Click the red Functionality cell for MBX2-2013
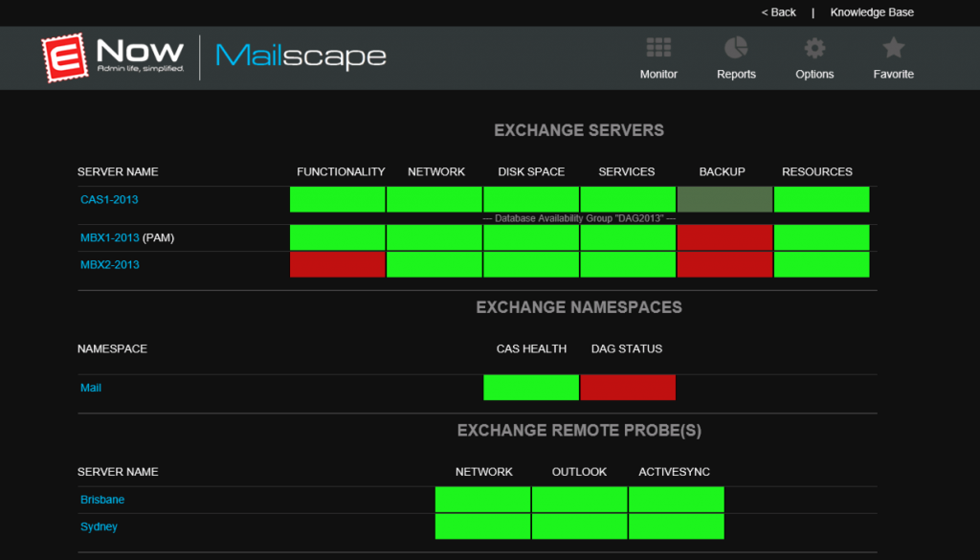The image size is (980, 560). [x=337, y=264]
